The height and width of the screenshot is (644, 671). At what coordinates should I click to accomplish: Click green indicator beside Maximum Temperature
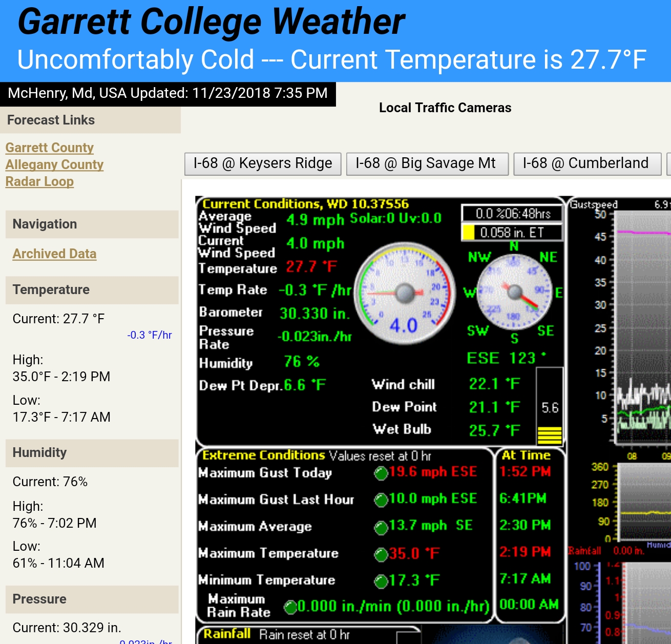click(381, 554)
